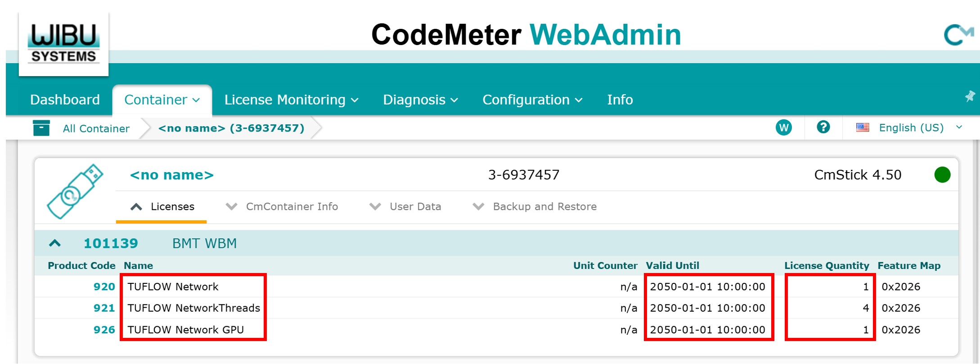Click the CodeMeter CM logo icon

pos(958,35)
